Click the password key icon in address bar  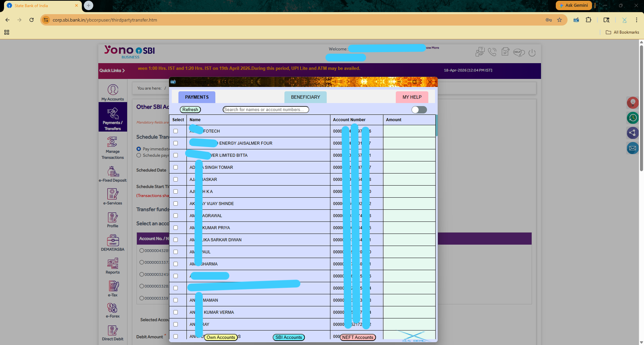[x=549, y=20]
